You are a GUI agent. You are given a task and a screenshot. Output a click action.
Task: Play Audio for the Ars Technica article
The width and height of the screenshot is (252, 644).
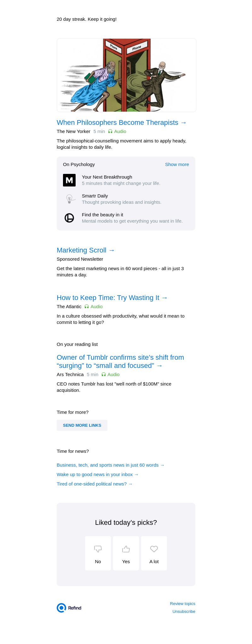pyautogui.click(x=111, y=375)
